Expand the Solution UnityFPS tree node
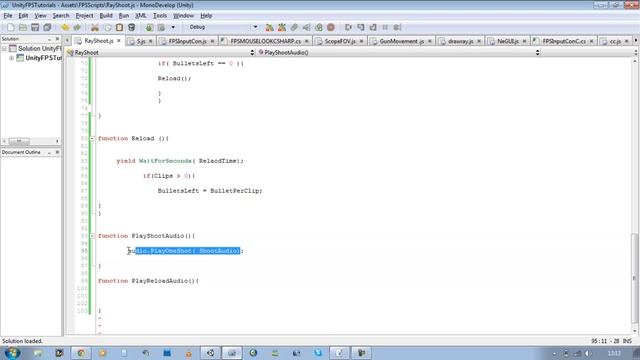Screen dimensions: 640x360 tap(4, 49)
